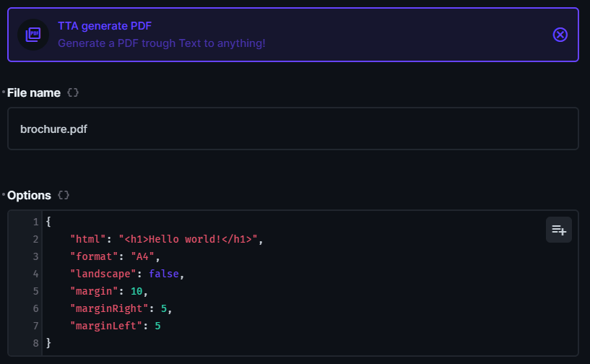Click 'Generate a PDF trough Text to anything!' description

[162, 43]
